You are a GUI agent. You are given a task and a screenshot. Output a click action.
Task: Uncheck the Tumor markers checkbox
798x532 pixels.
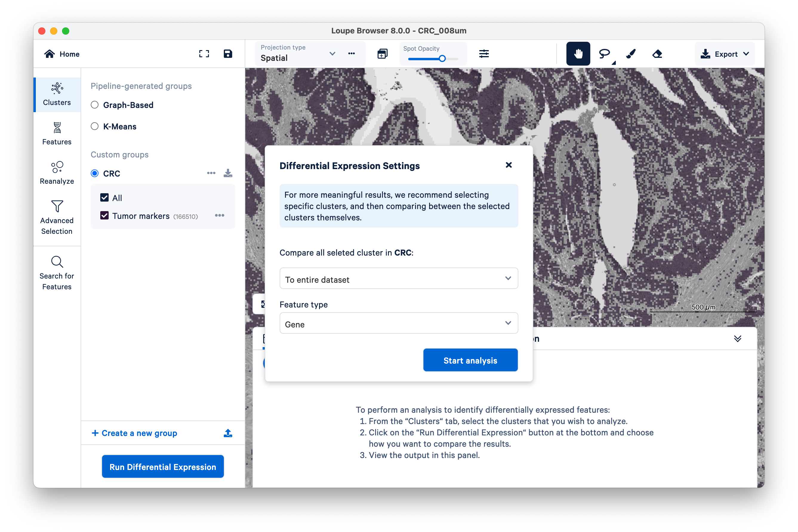(104, 216)
